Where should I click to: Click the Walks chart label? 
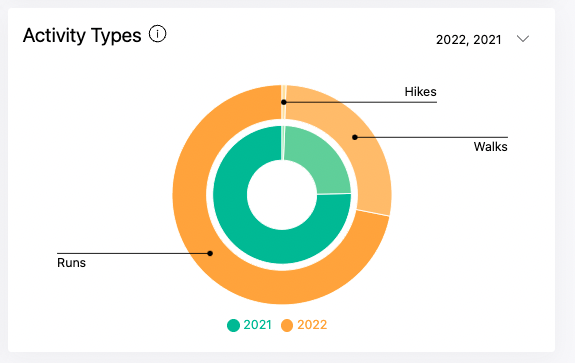pyautogui.click(x=490, y=147)
